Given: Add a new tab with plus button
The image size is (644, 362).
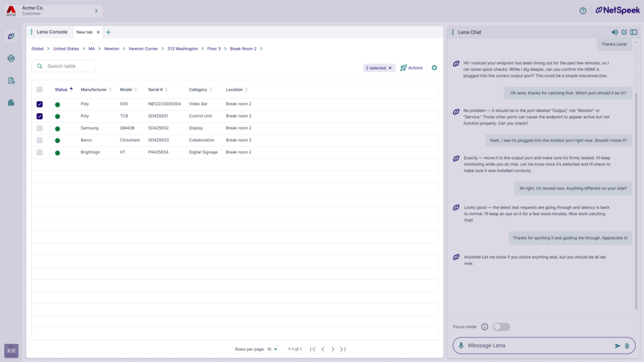Looking at the screenshot, I should (108, 32).
